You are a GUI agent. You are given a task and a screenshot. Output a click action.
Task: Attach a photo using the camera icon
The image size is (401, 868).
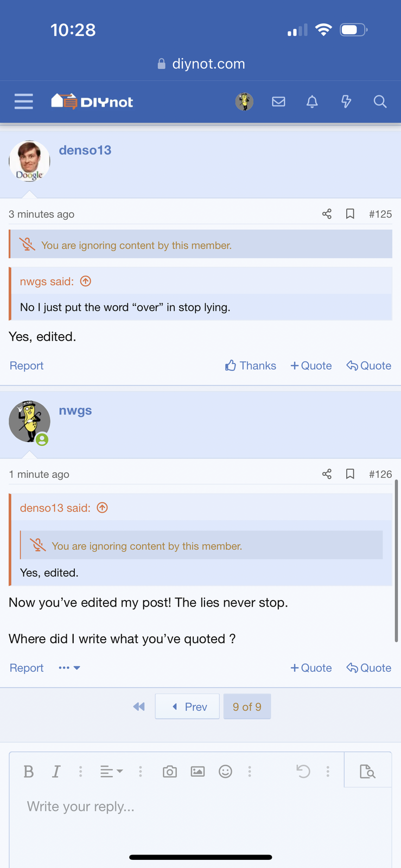pos(169,771)
